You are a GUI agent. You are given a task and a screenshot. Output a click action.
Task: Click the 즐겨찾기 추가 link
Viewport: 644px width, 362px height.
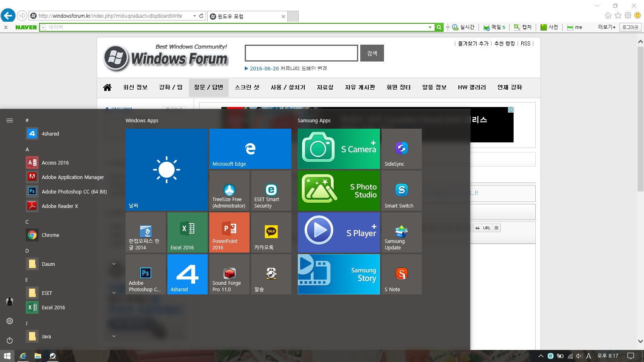pyautogui.click(x=473, y=43)
